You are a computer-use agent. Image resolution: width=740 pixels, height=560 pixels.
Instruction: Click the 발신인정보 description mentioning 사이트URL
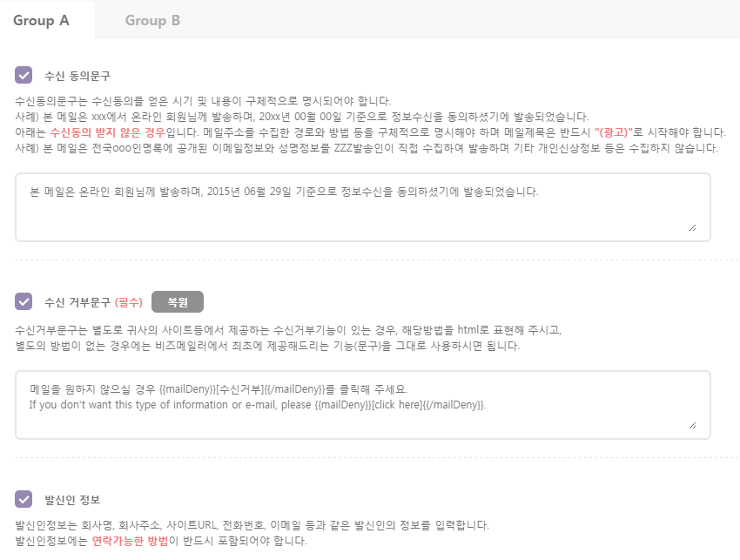pos(252,525)
